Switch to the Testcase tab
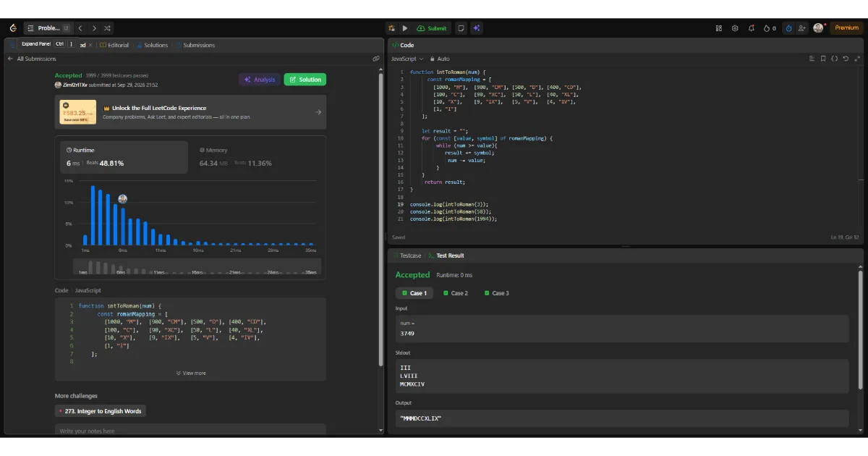This screenshot has width=868, height=456. [x=407, y=256]
